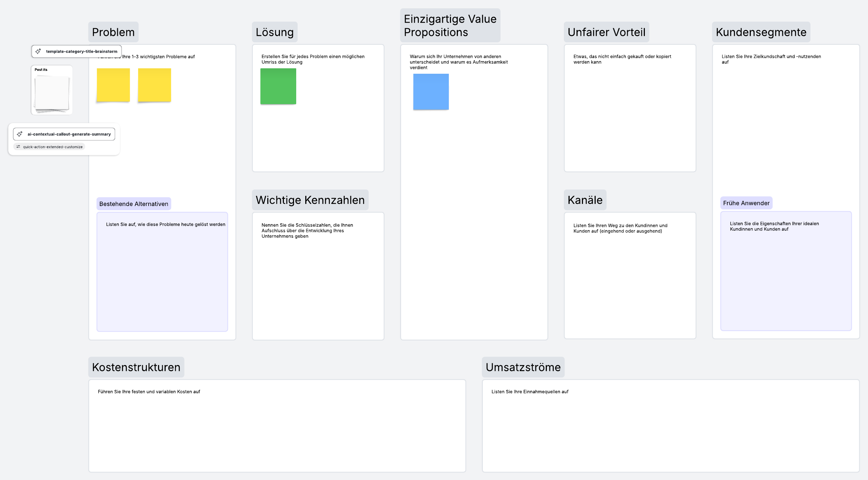Click the Wichtige Kennzahlen heading
This screenshot has width=868, height=480.
tap(310, 200)
